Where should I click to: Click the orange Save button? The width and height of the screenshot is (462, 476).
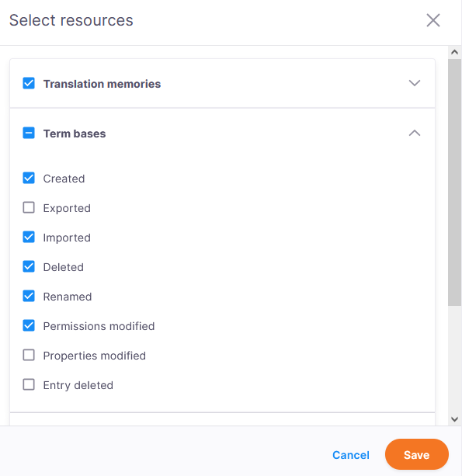tap(416, 454)
